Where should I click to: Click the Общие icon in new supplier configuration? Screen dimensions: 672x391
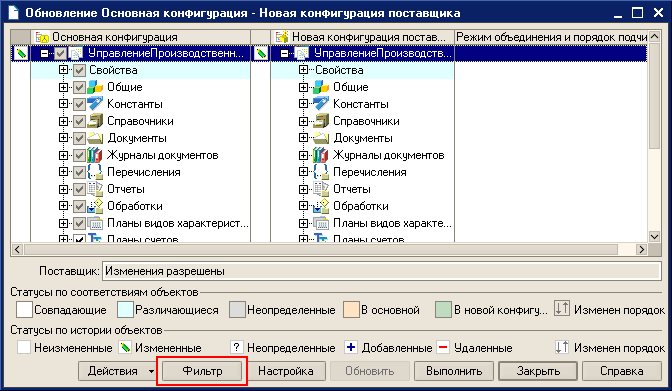coord(321,87)
